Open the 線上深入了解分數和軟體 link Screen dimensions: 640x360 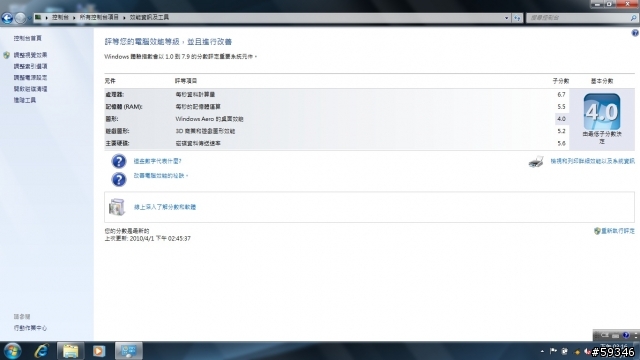[165, 207]
